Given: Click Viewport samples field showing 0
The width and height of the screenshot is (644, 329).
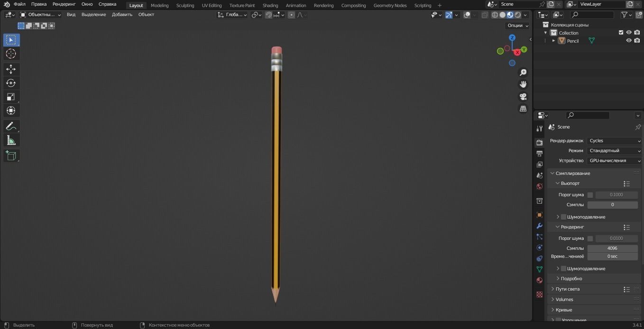Looking at the screenshot, I should click(x=612, y=205).
